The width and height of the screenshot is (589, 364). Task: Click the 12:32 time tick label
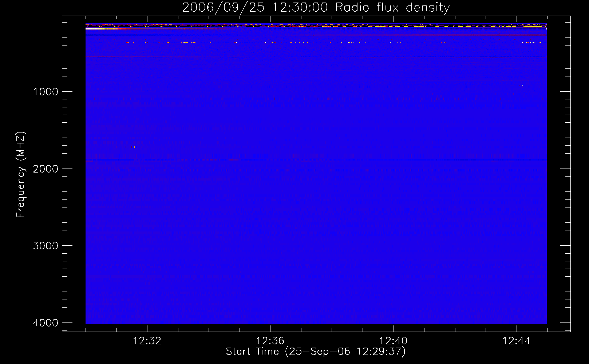147,341
